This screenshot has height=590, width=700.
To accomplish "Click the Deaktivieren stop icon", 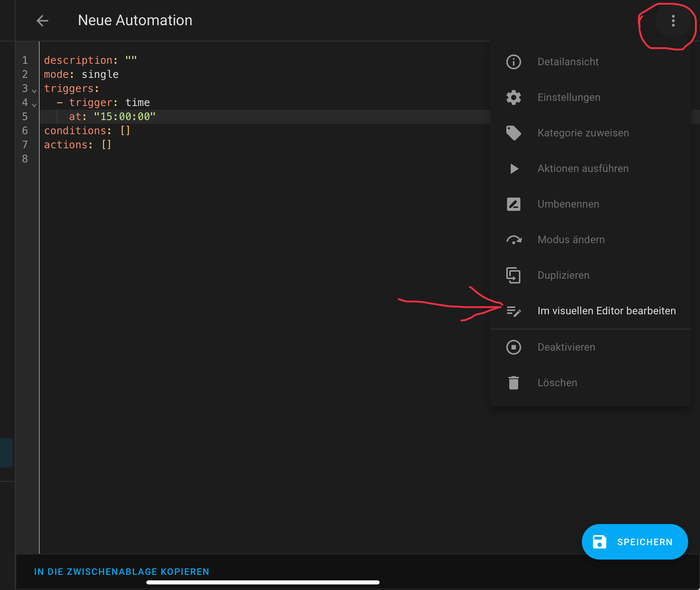I will click(513, 347).
